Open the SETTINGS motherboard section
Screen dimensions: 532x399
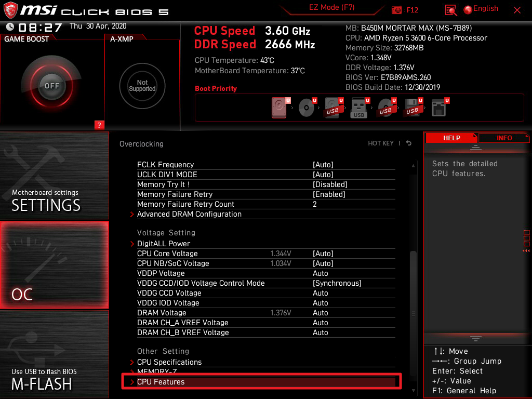(54, 176)
